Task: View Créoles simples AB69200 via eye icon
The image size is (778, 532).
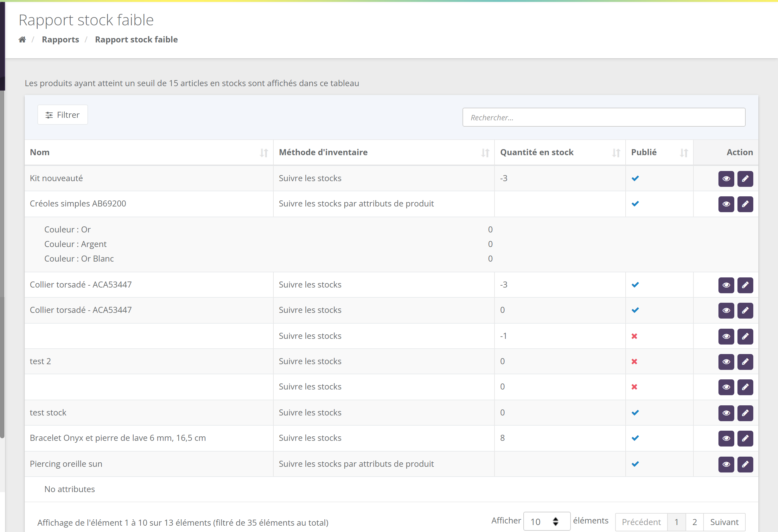Action: 726,204
